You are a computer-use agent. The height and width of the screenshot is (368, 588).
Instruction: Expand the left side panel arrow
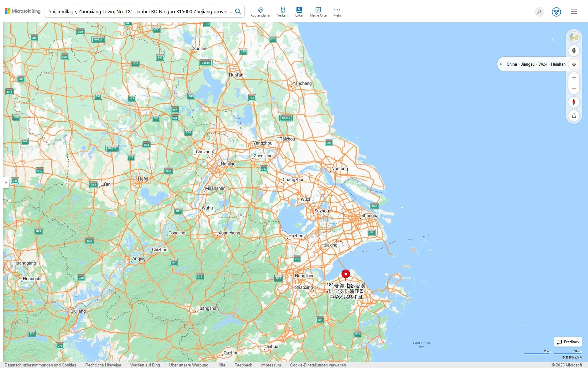click(x=6, y=182)
